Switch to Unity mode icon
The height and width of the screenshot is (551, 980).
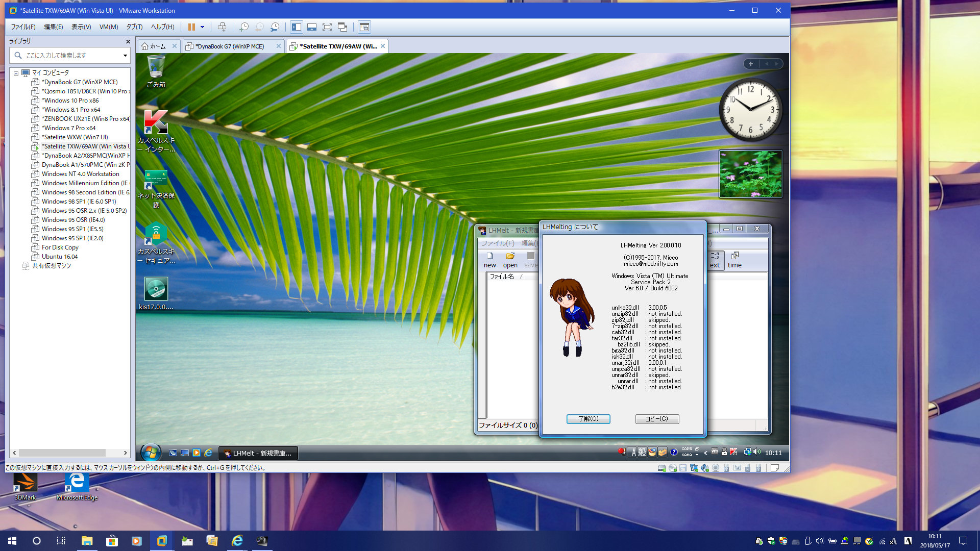point(342,27)
